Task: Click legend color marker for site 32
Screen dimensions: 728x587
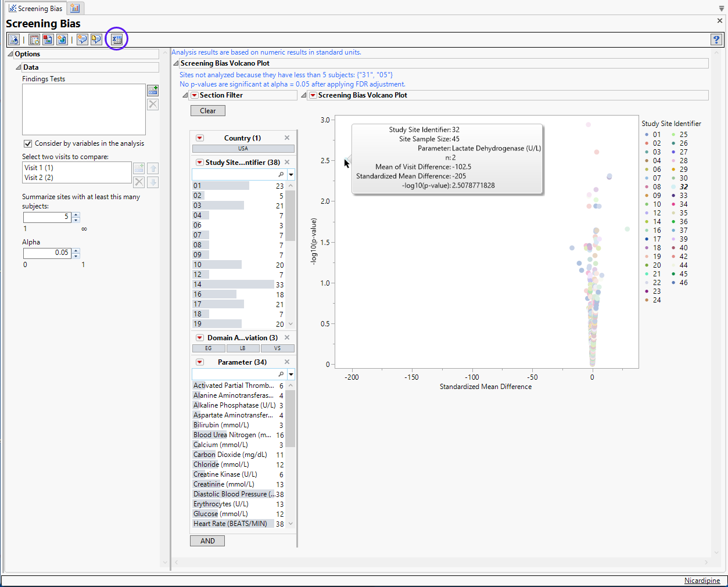Action: pyautogui.click(x=674, y=187)
